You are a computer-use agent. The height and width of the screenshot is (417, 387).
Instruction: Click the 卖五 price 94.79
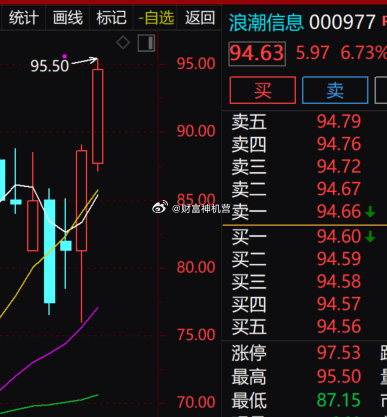[x=339, y=121]
